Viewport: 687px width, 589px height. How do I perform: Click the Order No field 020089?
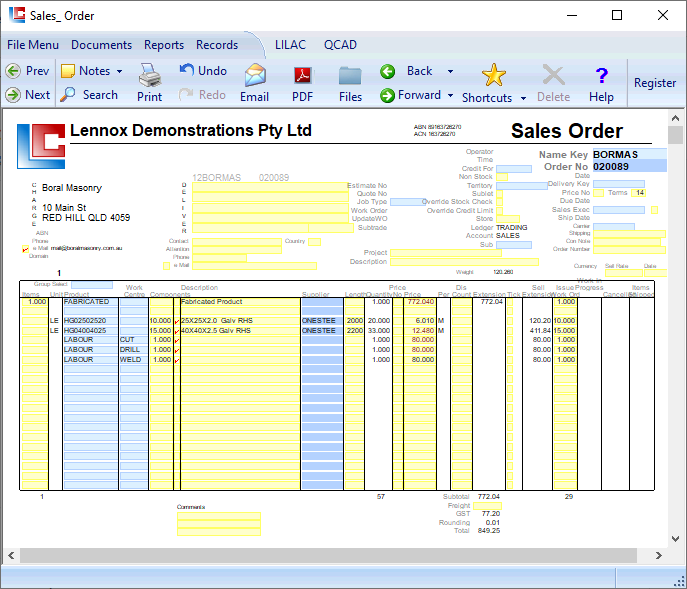tap(630, 166)
